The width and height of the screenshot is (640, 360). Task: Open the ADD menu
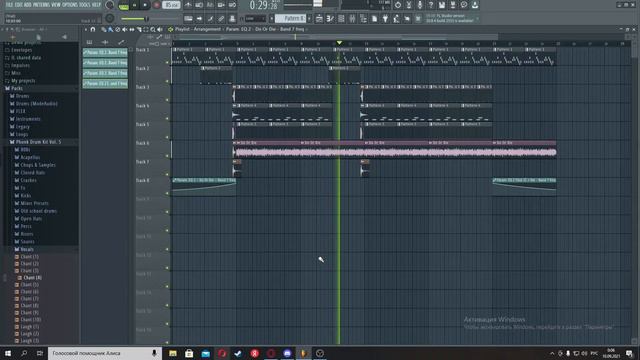tap(28, 5)
